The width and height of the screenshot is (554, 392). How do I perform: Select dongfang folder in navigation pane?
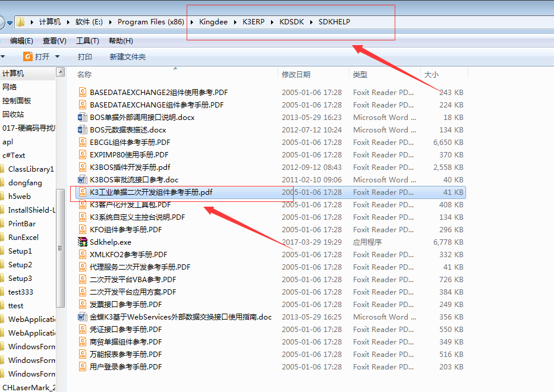point(25,183)
